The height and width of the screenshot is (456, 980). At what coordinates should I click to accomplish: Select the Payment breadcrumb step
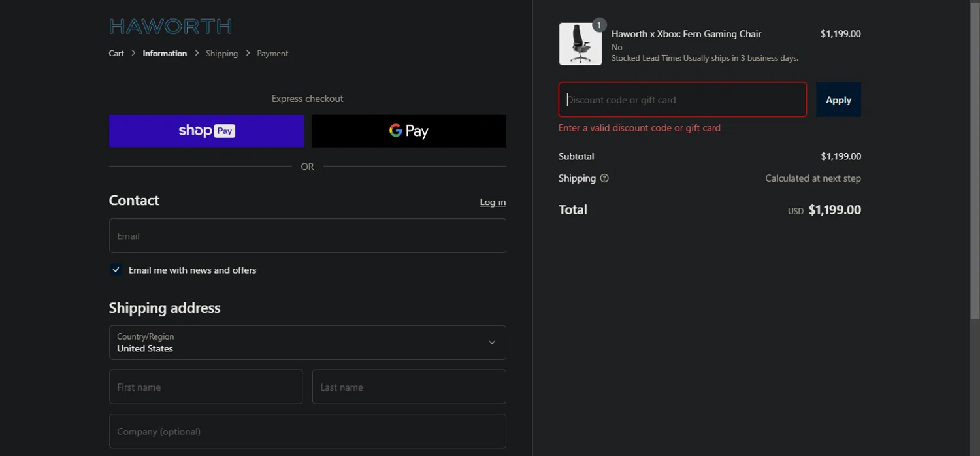point(272,54)
